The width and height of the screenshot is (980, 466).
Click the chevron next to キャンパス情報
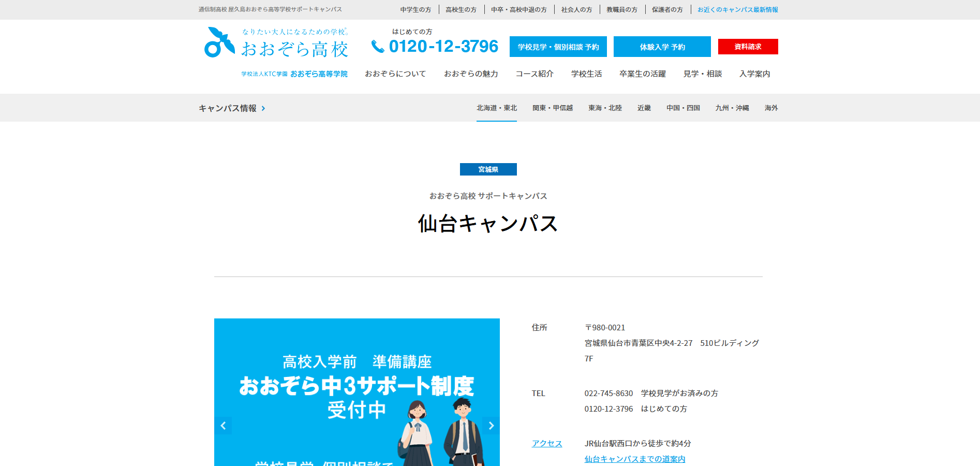point(263,108)
